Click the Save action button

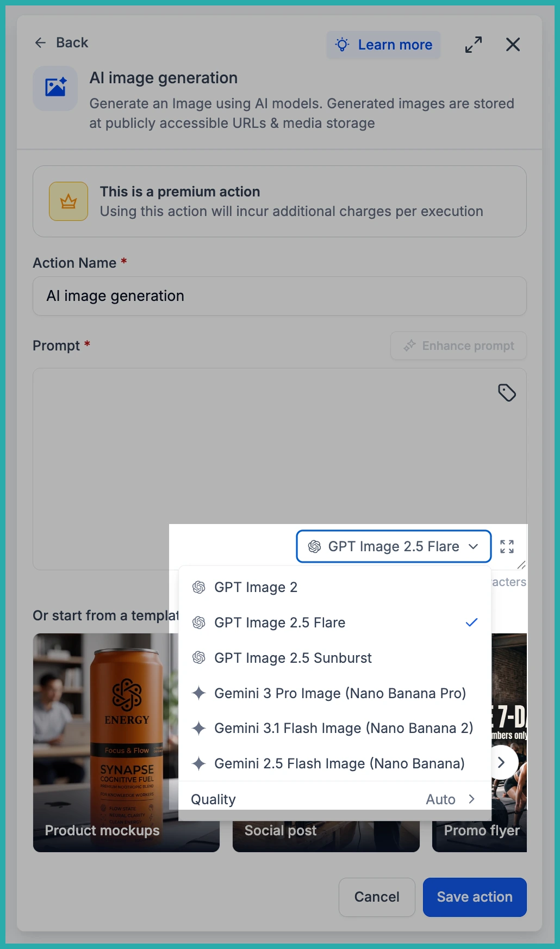475,897
